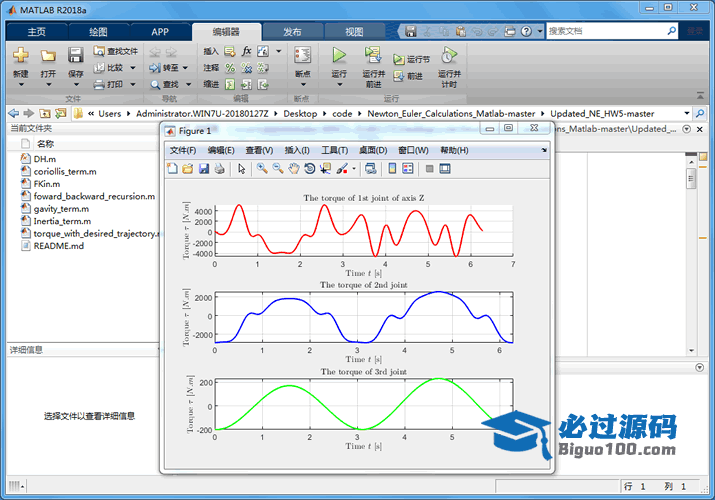The width and height of the screenshot is (715, 500).
Task: Click Find Files (查找文件) button
Action: [x=115, y=51]
